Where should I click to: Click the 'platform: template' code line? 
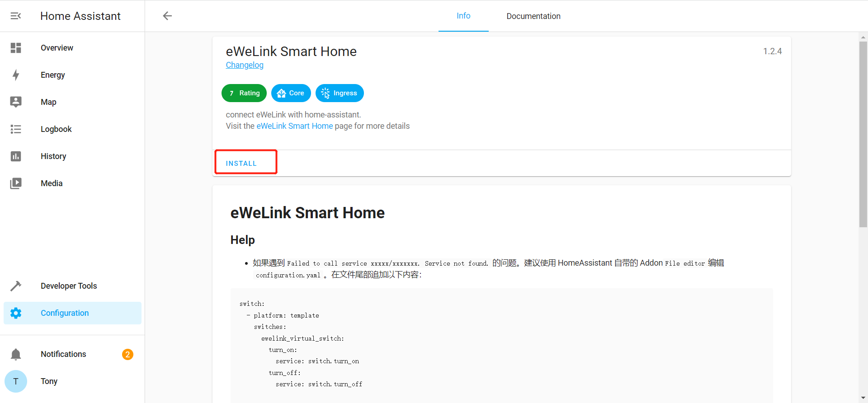(283, 315)
